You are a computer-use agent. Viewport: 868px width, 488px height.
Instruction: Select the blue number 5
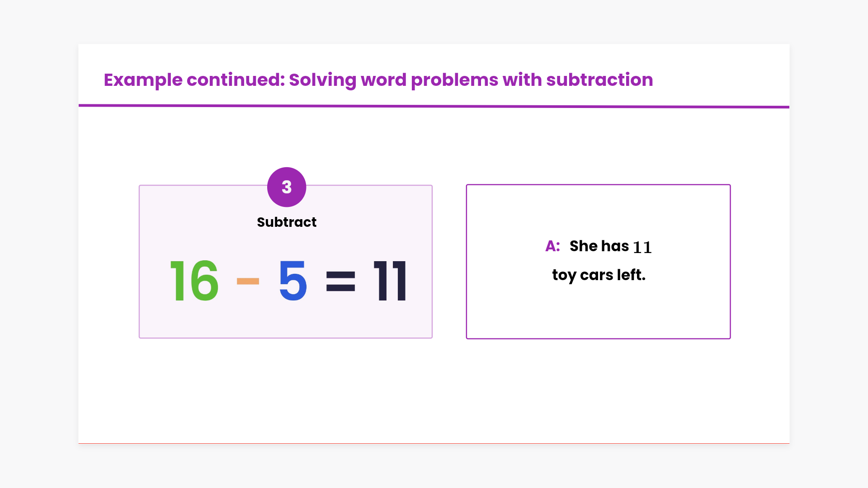click(293, 281)
